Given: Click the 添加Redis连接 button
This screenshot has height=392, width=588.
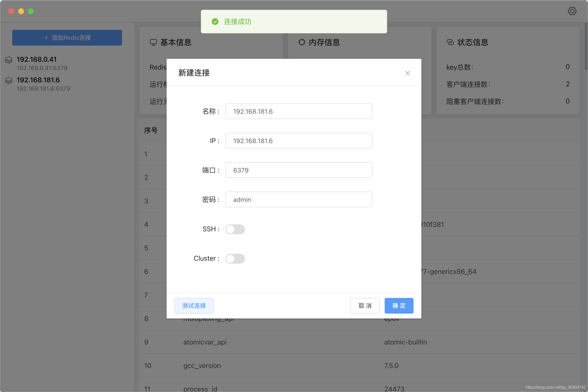Looking at the screenshot, I should click(x=67, y=38).
